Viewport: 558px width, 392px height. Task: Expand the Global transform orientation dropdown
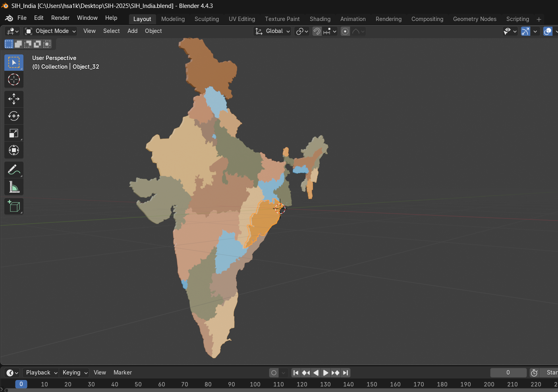[273, 31]
